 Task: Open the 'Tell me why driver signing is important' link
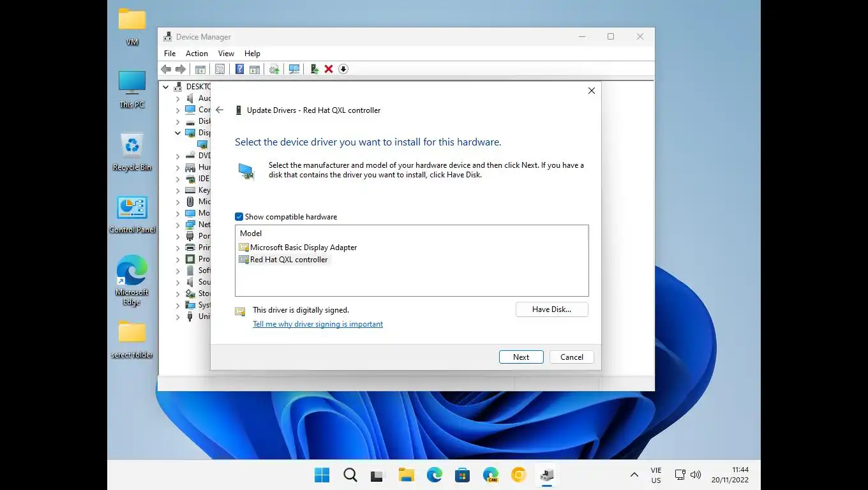[318, 324]
